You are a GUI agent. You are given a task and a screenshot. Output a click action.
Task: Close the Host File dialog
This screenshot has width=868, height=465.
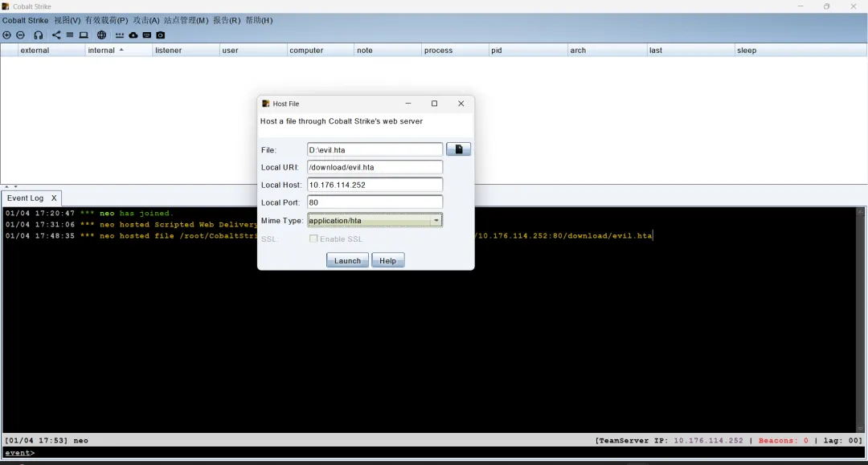[461, 104]
